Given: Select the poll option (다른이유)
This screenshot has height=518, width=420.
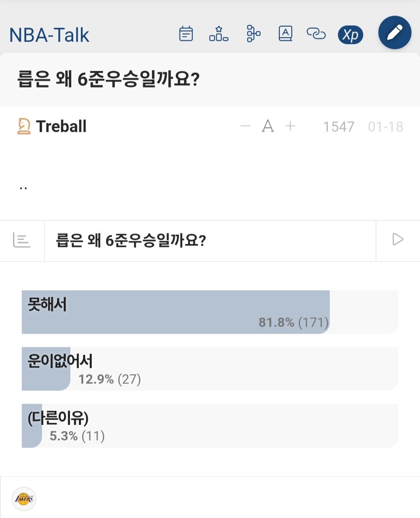Looking at the screenshot, I should point(210,425).
